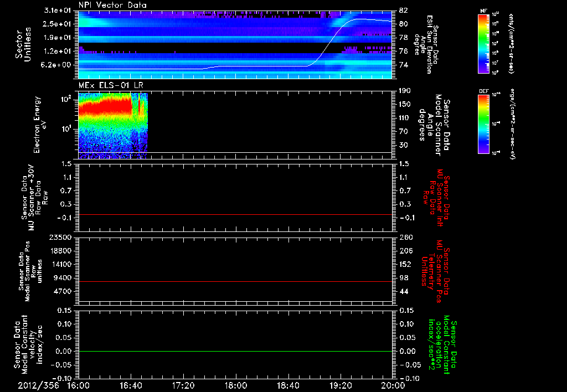
Task: Click the 110 scanner angle tick value
Action: tap(405, 118)
